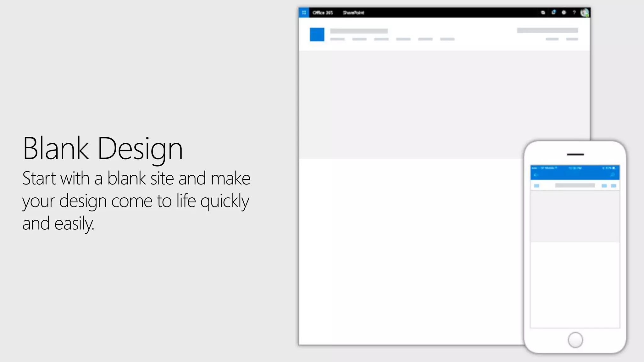644x362 pixels.
Task: Tap the rightmost blue icon in phone toolbar
Action: tap(613, 186)
